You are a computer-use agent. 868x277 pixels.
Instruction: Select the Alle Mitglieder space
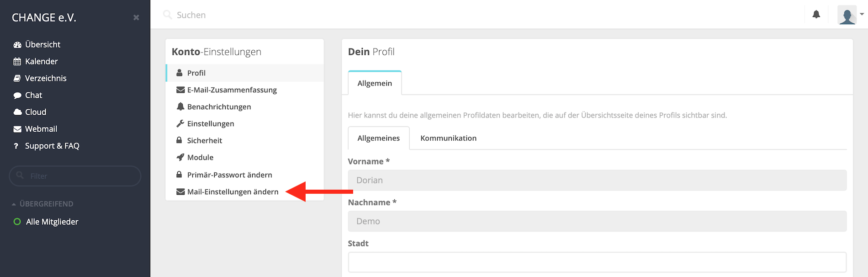(x=52, y=222)
